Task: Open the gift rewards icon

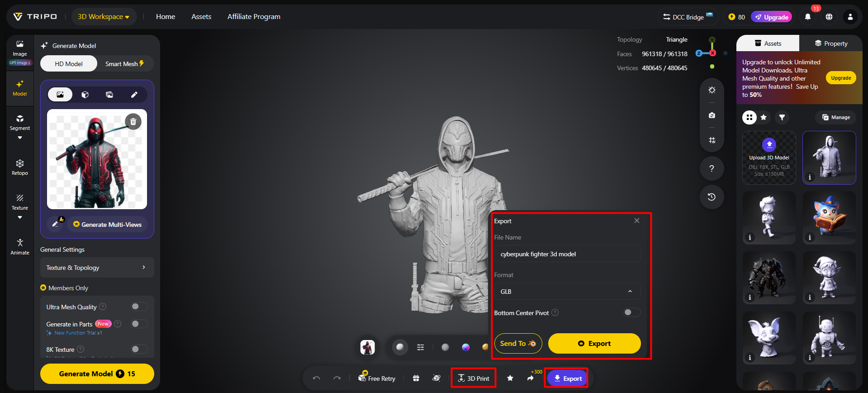Action: tap(416, 378)
